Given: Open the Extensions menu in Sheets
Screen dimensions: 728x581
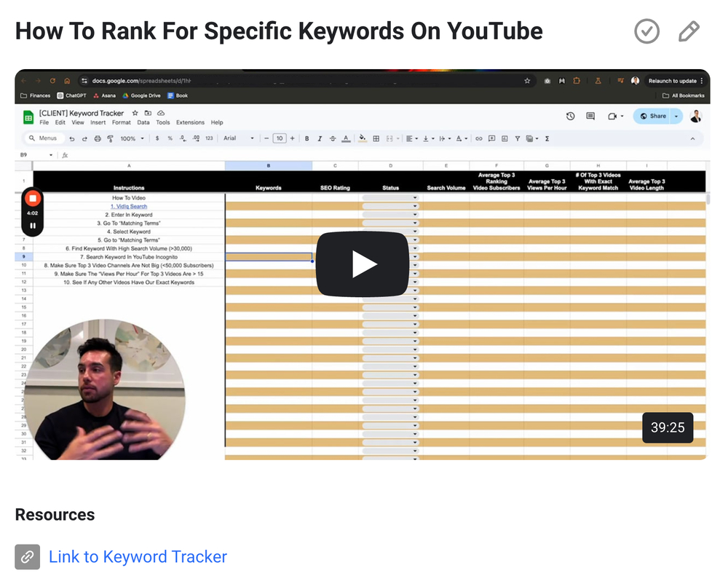Looking at the screenshot, I should 190,122.
